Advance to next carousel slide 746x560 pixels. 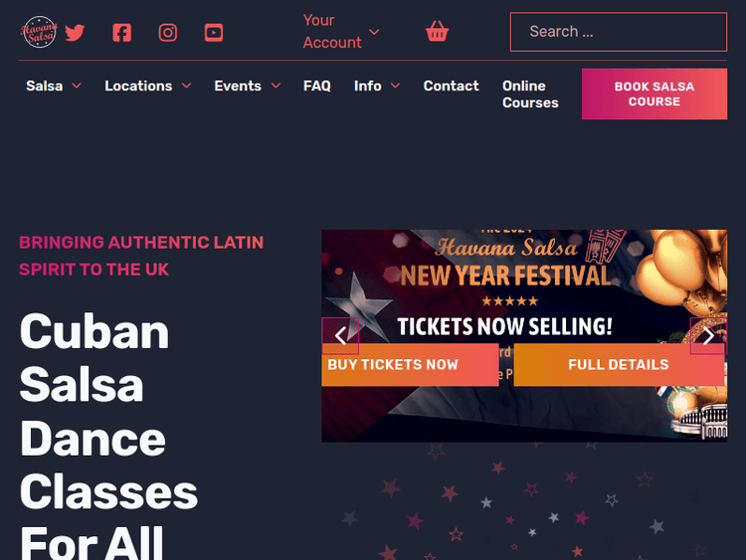(x=707, y=336)
